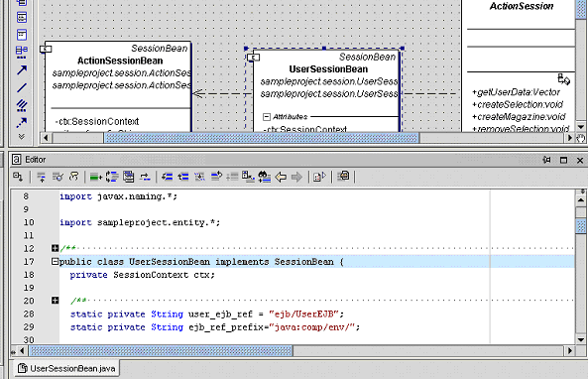Screen dimensions: 588x379
Task: Click editor vertical scrollbar thumb
Action: click(581, 226)
